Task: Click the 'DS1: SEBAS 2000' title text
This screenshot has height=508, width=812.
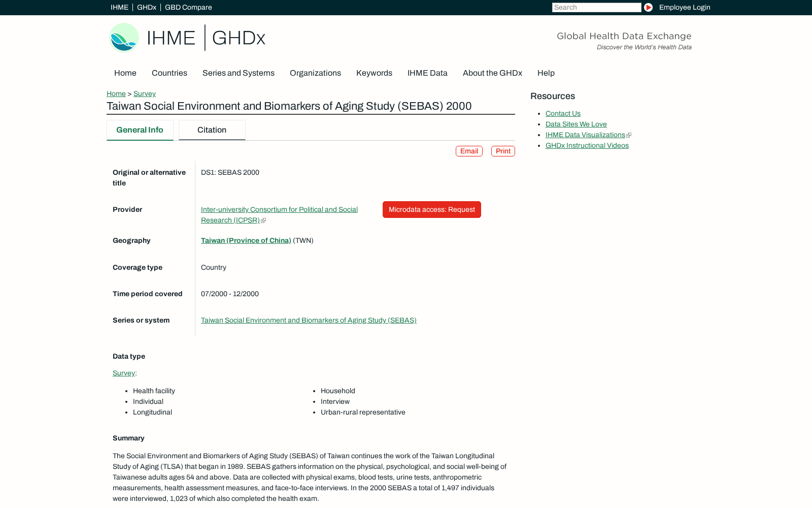Action: pyautogui.click(x=230, y=173)
